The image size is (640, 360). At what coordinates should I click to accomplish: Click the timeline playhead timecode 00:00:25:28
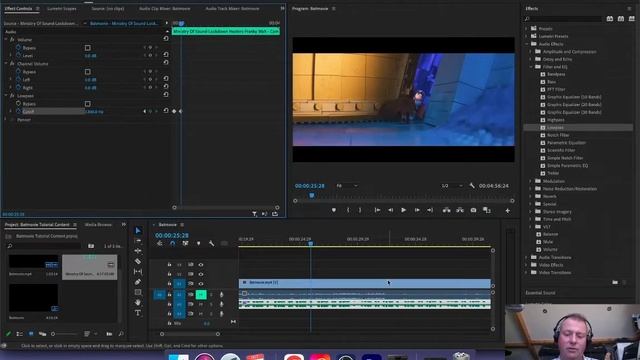(172, 236)
